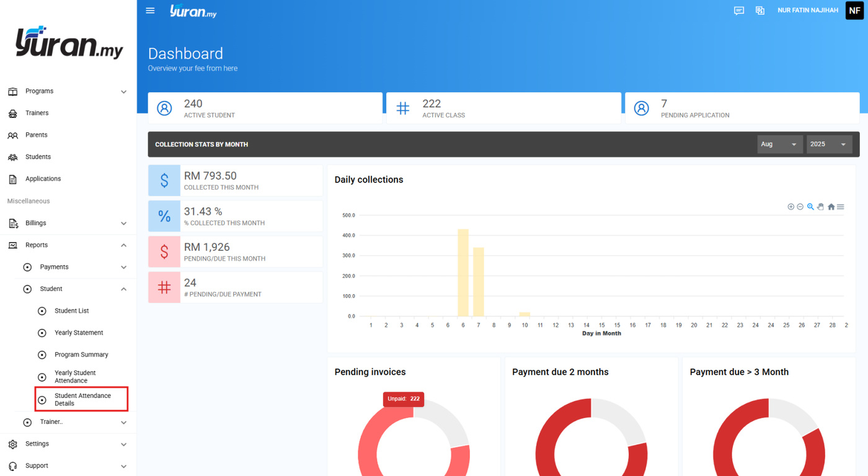Click the Support headset icon
This screenshot has height=476, width=868.
pos(12,466)
